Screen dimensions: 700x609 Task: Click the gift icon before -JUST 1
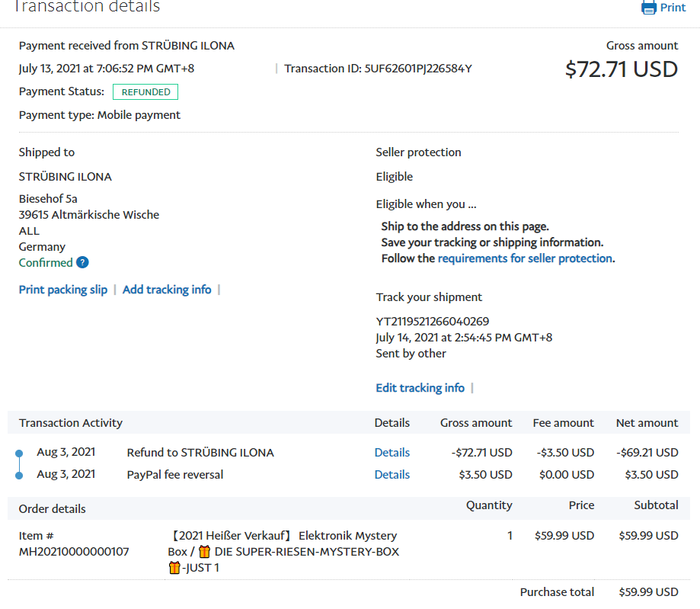[174, 568]
